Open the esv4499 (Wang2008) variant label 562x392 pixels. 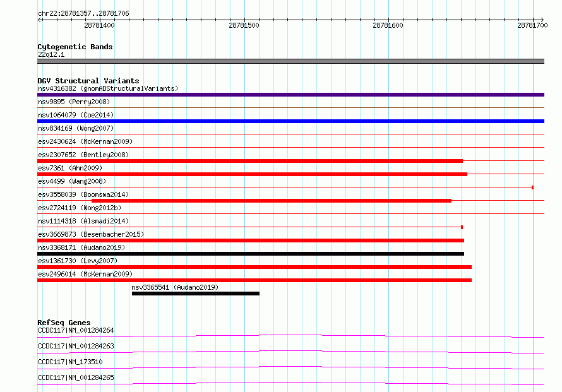click(x=72, y=181)
